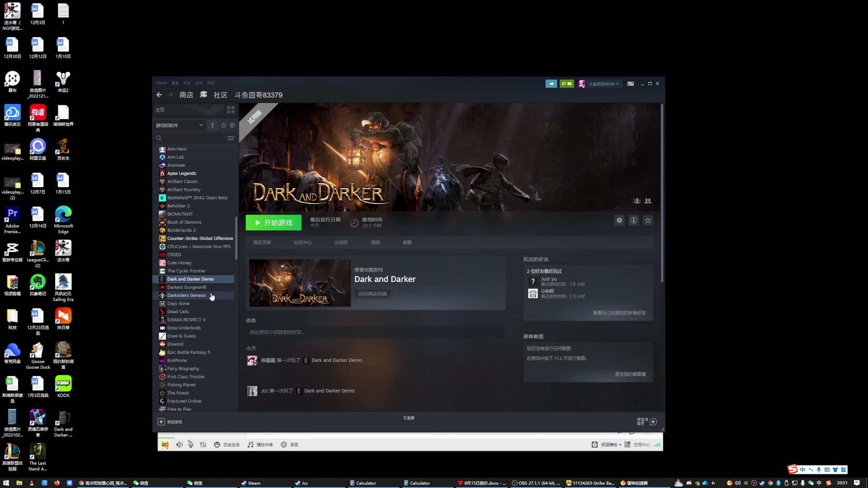
Task: Open the 游戏和软件 library filter dropdown
Action: [x=179, y=125]
